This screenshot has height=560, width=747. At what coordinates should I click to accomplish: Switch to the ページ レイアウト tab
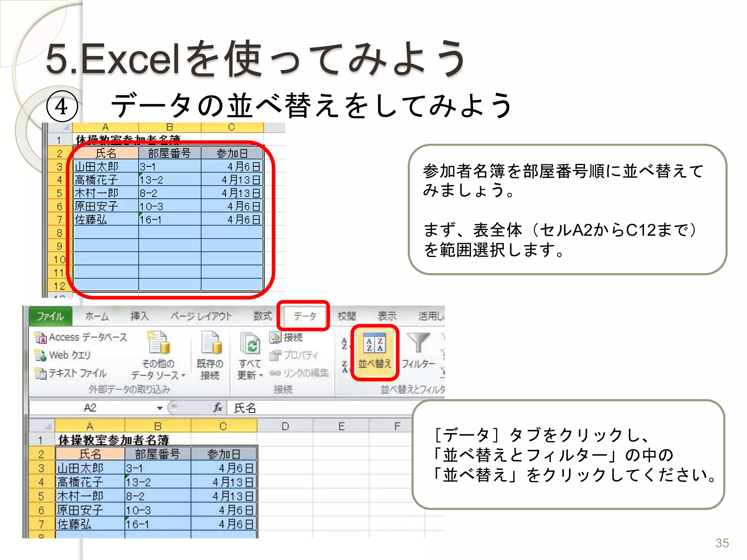[x=201, y=316]
